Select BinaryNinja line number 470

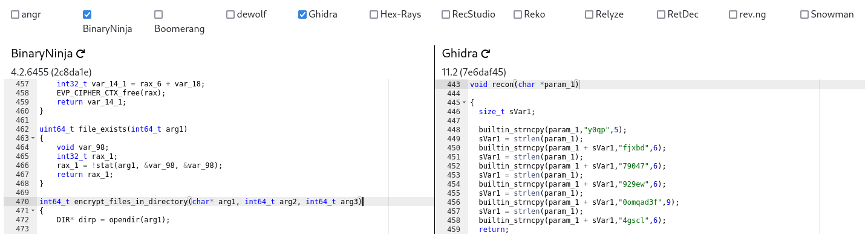pos(22,202)
